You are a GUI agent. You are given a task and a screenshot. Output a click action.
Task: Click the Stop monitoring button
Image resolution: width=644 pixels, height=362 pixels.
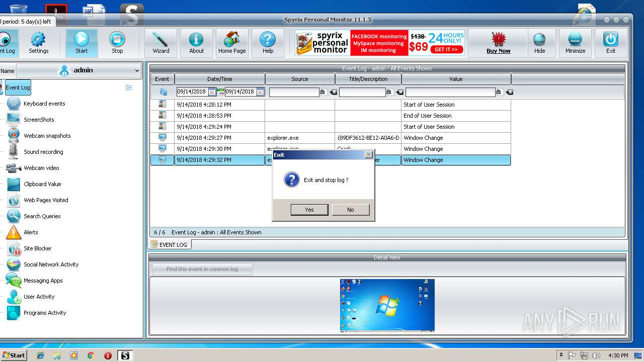(117, 43)
